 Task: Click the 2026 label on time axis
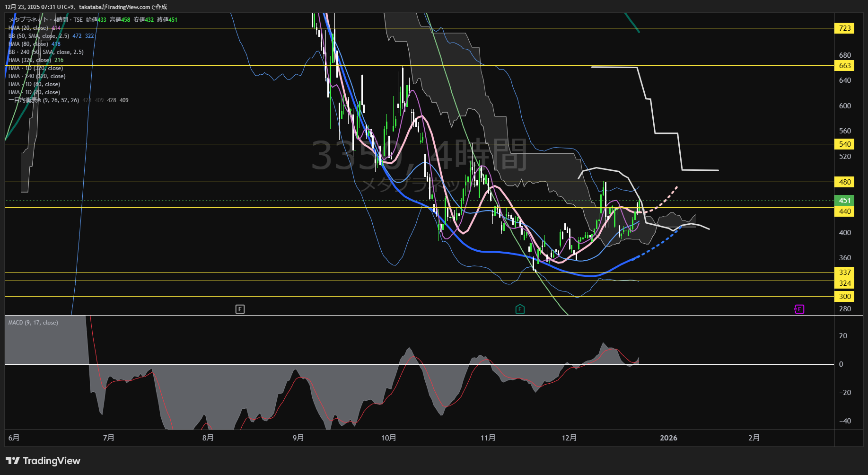pyautogui.click(x=668, y=438)
